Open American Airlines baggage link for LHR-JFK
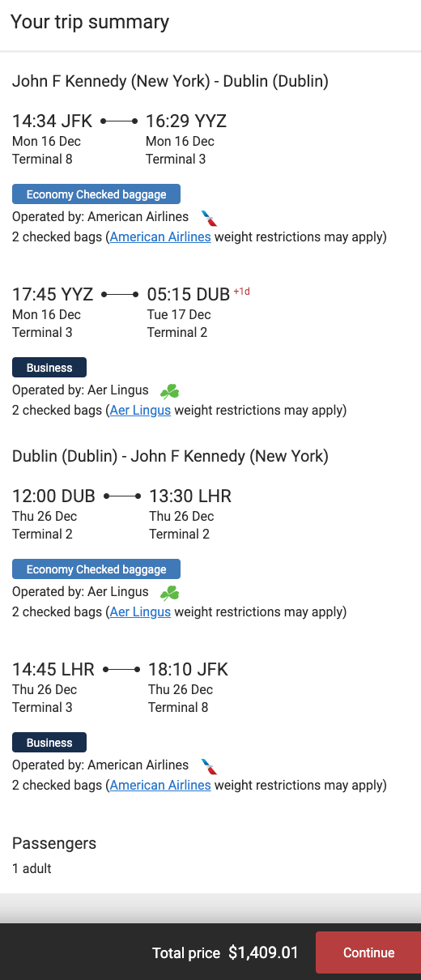 (x=160, y=785)
